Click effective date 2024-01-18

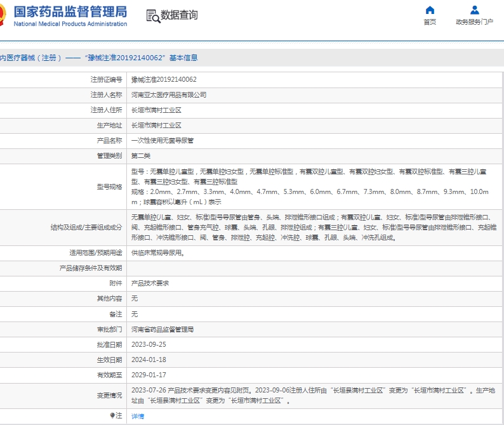(149, 360)
